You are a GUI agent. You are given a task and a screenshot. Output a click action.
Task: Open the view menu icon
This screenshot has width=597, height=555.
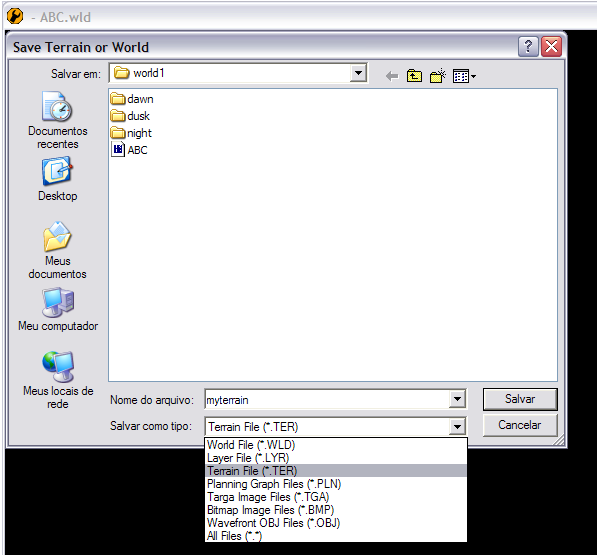click(x=464, y=76)
